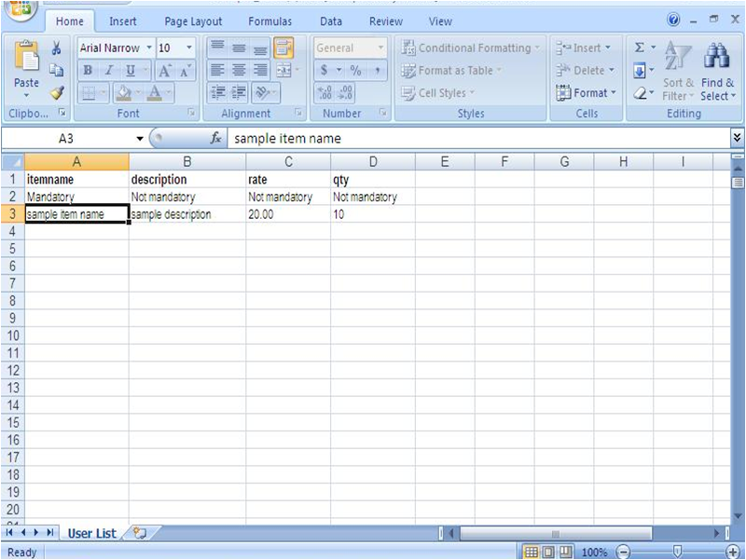Select the User List sheet tab
The image size is (746, 560).
coord(91,533)
